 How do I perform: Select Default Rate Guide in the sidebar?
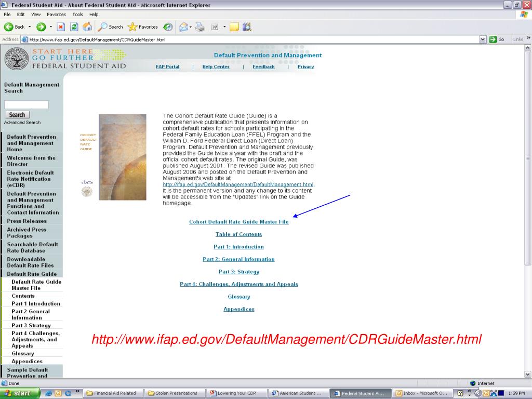pos(32,274)
